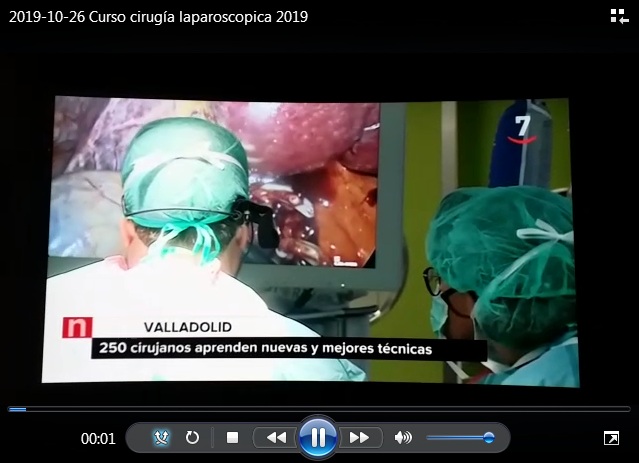Image resolution: width=639 pixels, height=463 pixels.
Task: Click the video title text at top
Action: [158, 17]
